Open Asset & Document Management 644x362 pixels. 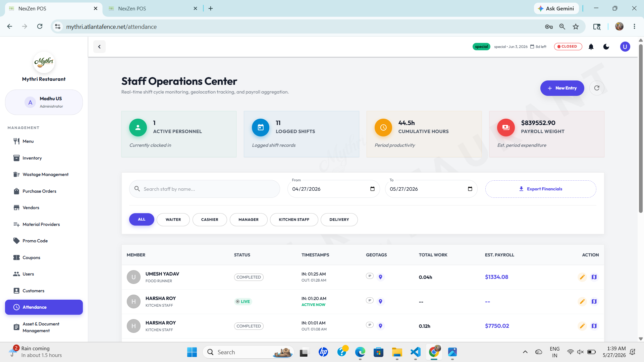[x=44, y=327]
